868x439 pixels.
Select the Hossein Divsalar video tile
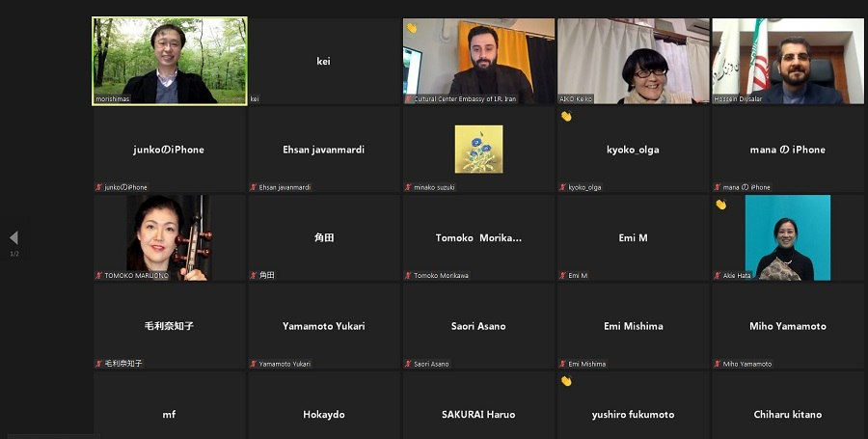[x=788, y=60]
